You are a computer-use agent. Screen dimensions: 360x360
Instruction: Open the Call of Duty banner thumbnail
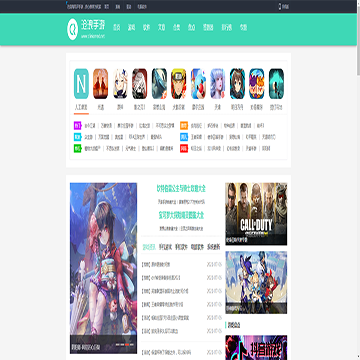pos(256,214)
